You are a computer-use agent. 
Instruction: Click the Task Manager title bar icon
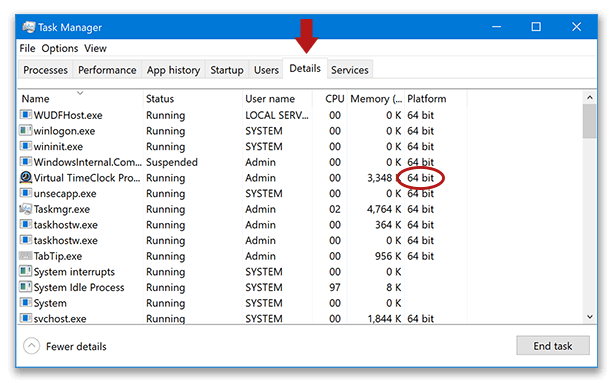tap(29, 27)
